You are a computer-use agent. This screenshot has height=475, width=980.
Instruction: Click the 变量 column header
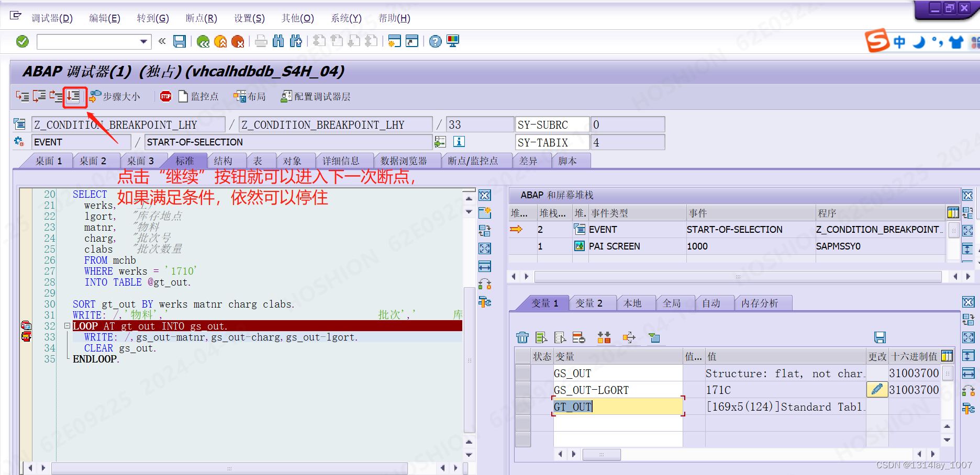point(618,356)
